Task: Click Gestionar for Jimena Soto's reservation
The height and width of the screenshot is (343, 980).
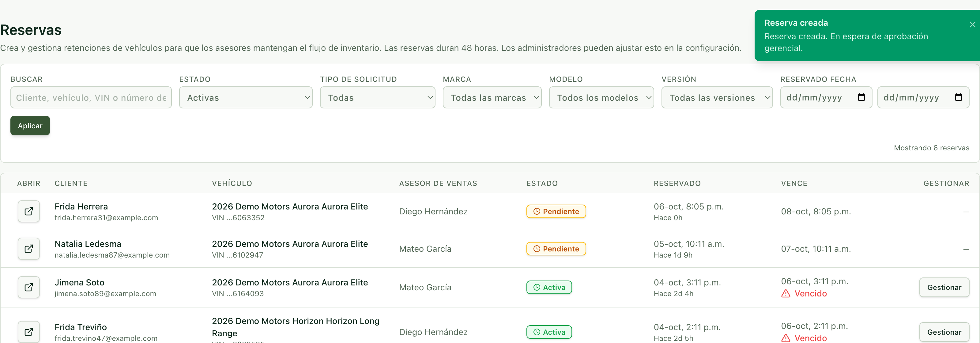Action: 944,288
